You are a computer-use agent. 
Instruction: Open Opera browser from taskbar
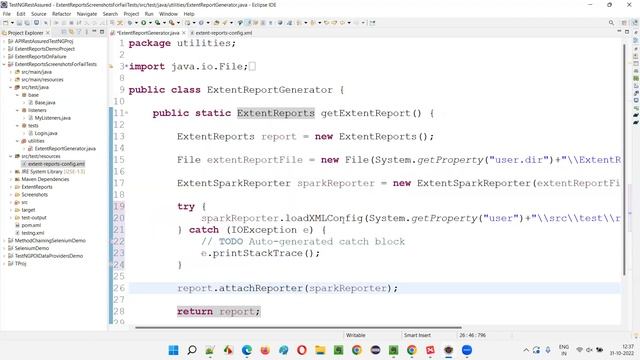tap(302, 350)
